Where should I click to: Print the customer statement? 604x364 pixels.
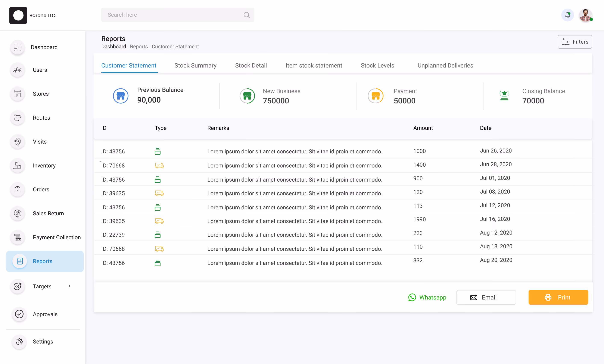click(558, 297)
